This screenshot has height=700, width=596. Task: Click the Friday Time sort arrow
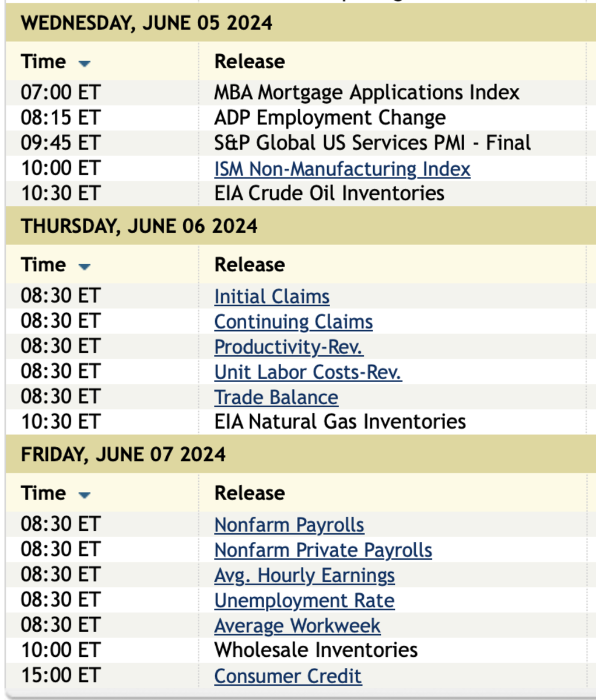pos(85,495)
